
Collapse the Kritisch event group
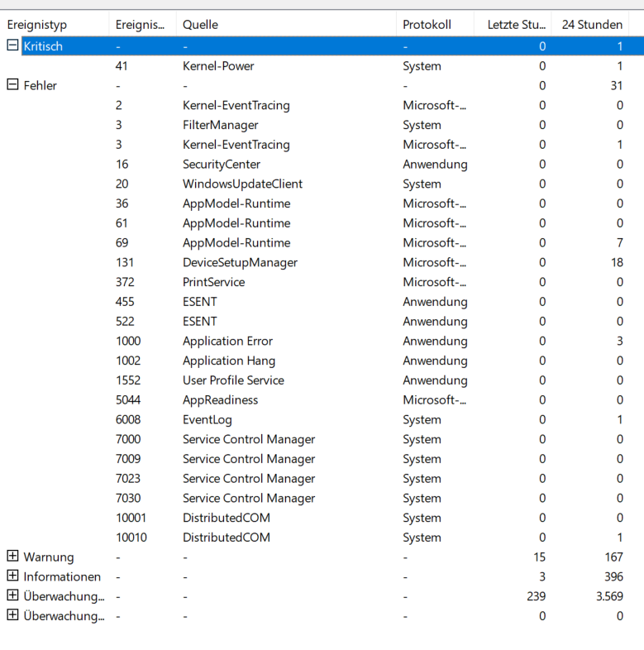[13, 45]
